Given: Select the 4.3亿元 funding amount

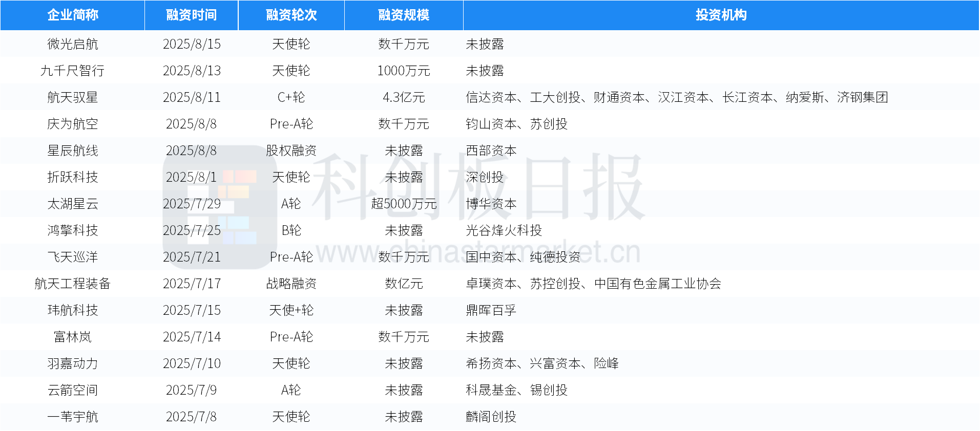Looking at the screenshot, I should [x=404, y=97].
